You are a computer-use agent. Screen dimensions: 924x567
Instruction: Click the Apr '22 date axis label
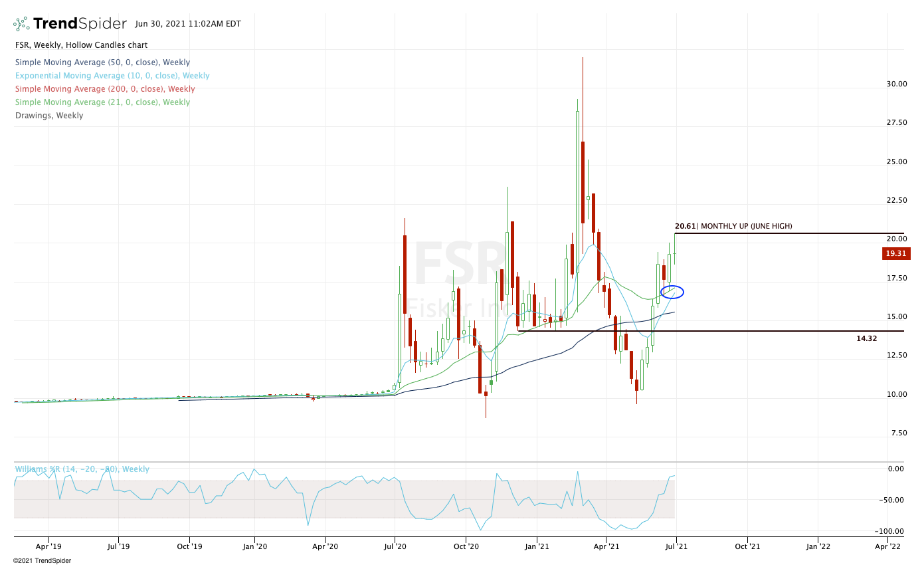pyautogui.click(x=887, y=547)
